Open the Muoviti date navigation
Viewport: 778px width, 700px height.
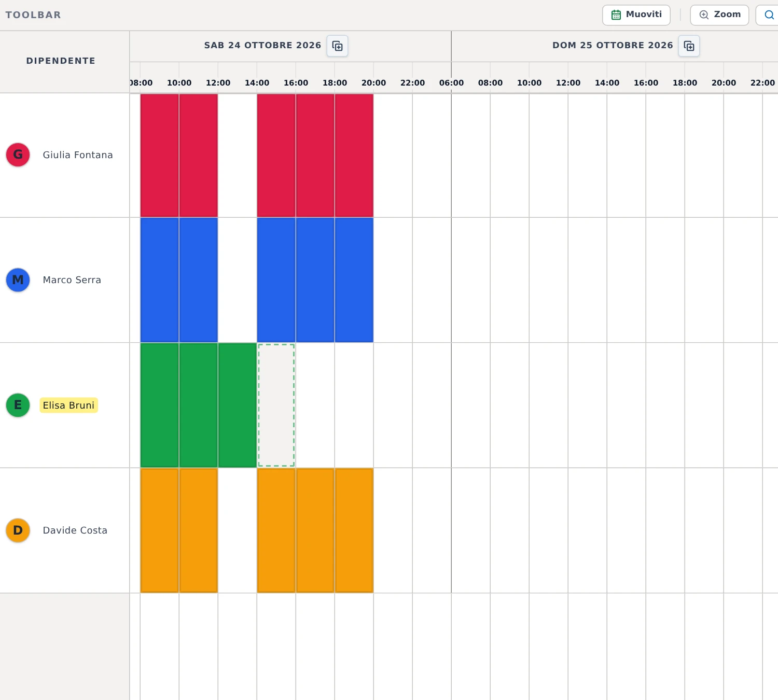click(636, 15)
